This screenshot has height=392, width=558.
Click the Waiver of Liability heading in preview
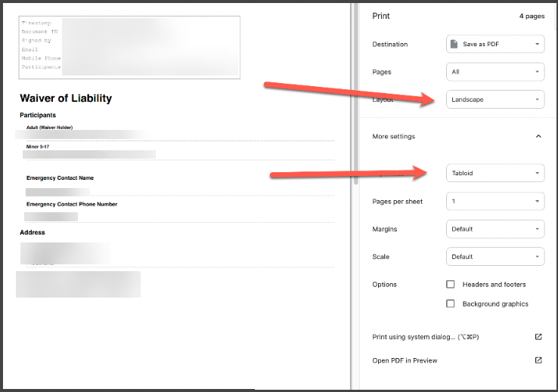click(x=66, y=98)
